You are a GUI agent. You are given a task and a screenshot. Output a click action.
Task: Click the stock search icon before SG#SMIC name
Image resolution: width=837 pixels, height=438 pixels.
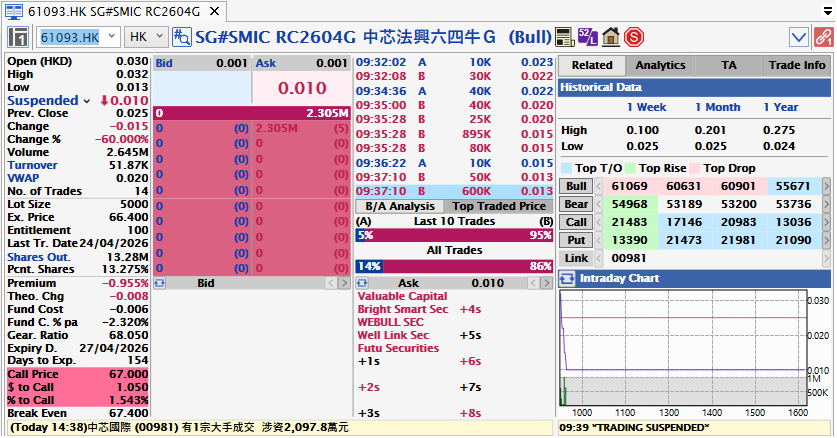[x=182, y=38]
